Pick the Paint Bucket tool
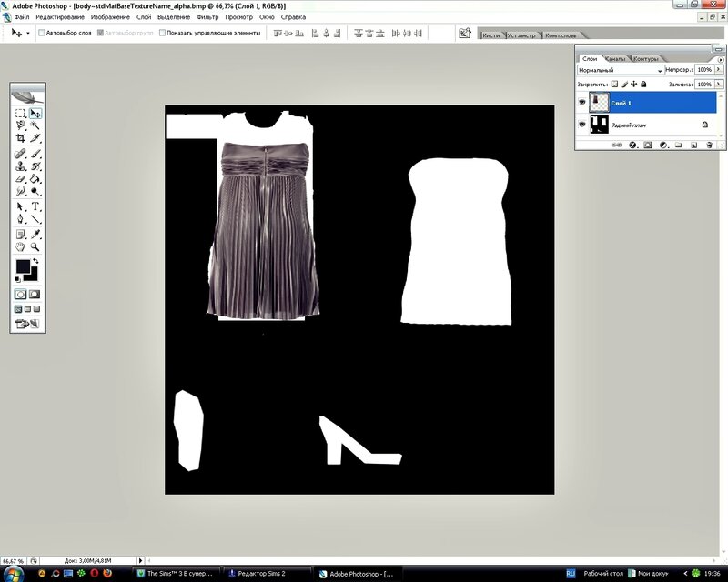 point(35,179)
